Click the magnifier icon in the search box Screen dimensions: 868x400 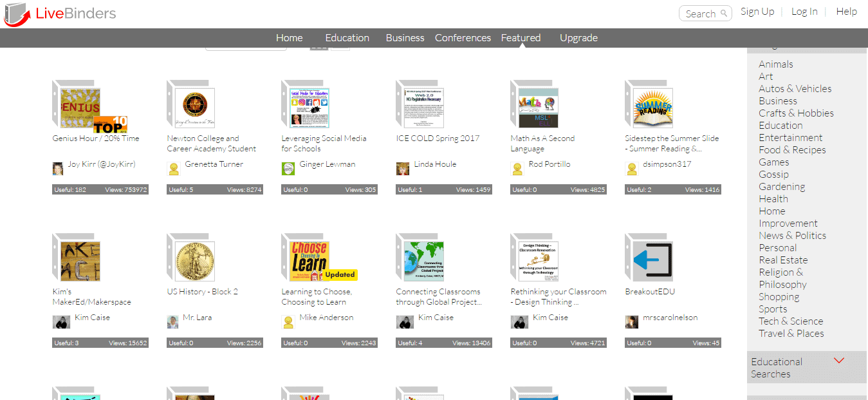pyautogui.click(x=725, y=13)
